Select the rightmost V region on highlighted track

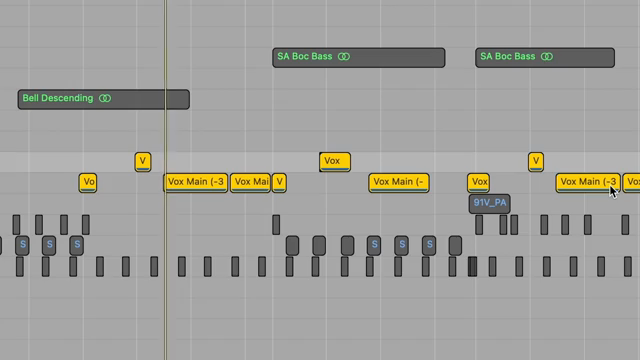[536, 162]
